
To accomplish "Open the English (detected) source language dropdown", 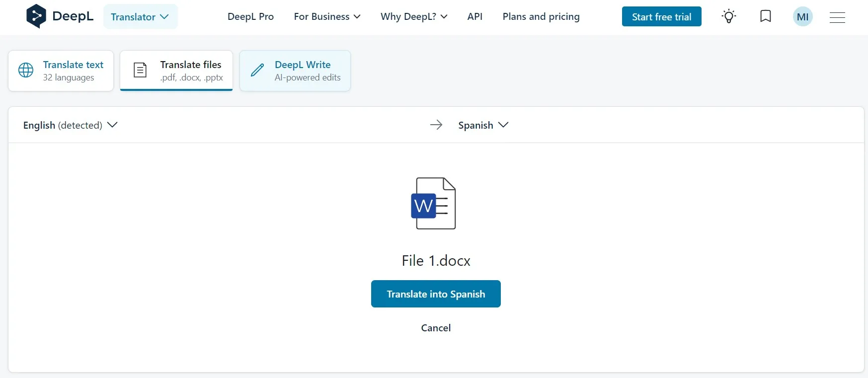I will (x=70, y=125).
